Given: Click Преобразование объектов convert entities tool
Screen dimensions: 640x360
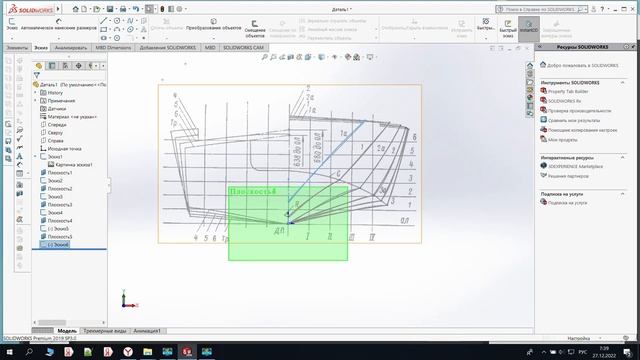Looking at the screenshot, I should [213, 24].
